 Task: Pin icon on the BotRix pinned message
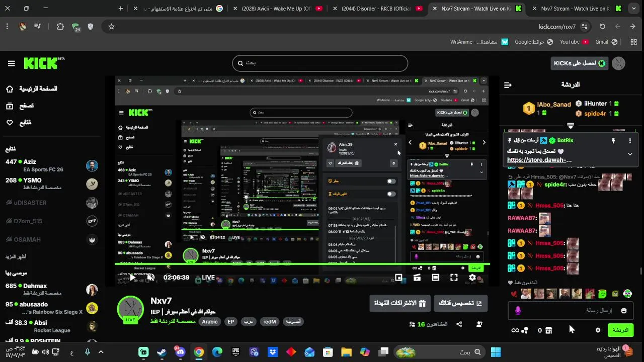[613, 141]
